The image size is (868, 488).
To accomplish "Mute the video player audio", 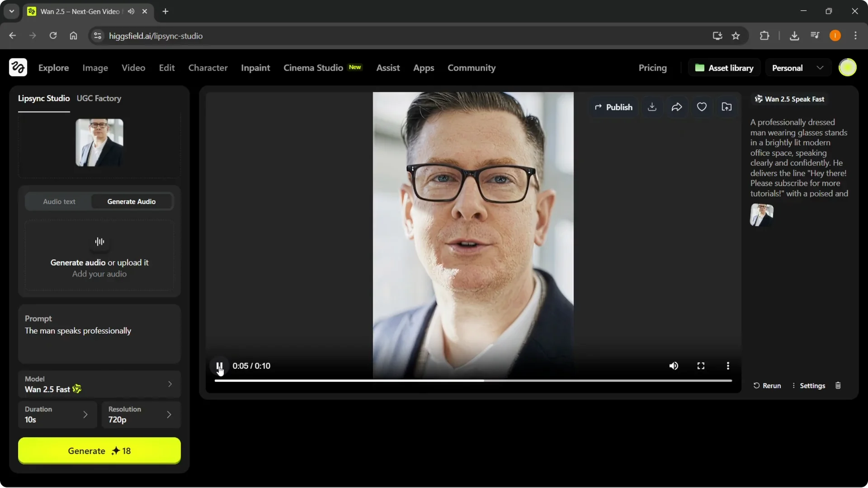I will (673, 366).
